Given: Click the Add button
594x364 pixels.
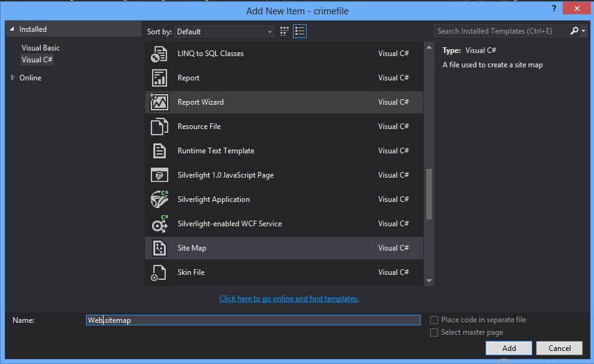Looking at the screenshot, I should 509,348.
